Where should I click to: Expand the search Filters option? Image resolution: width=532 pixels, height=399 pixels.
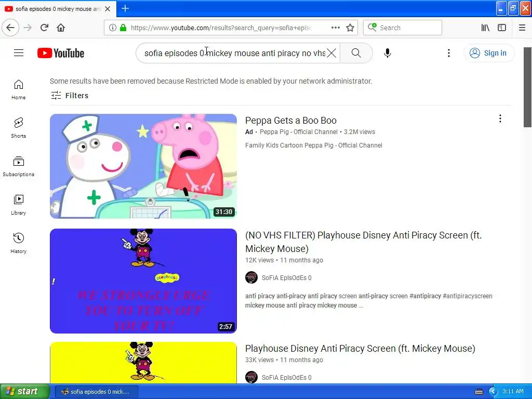coord(70,96)
